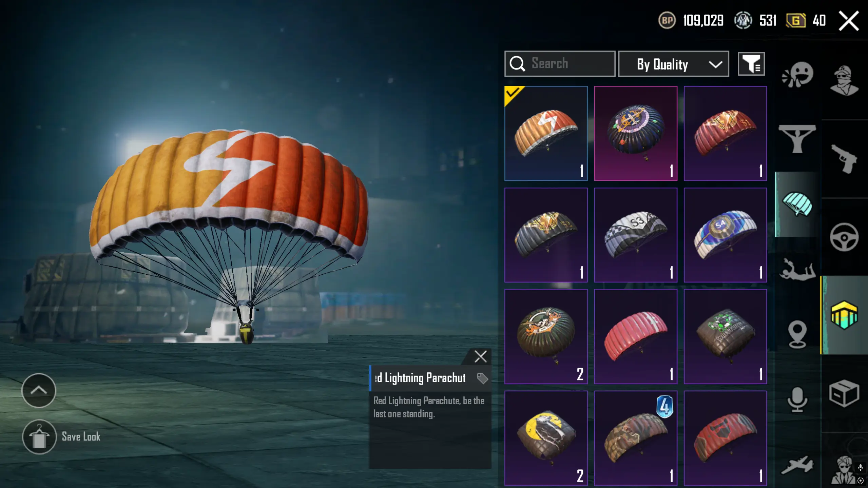Open the pistol weapon skins tab
This screenshot has width=868, height=488.
(844, 159)
